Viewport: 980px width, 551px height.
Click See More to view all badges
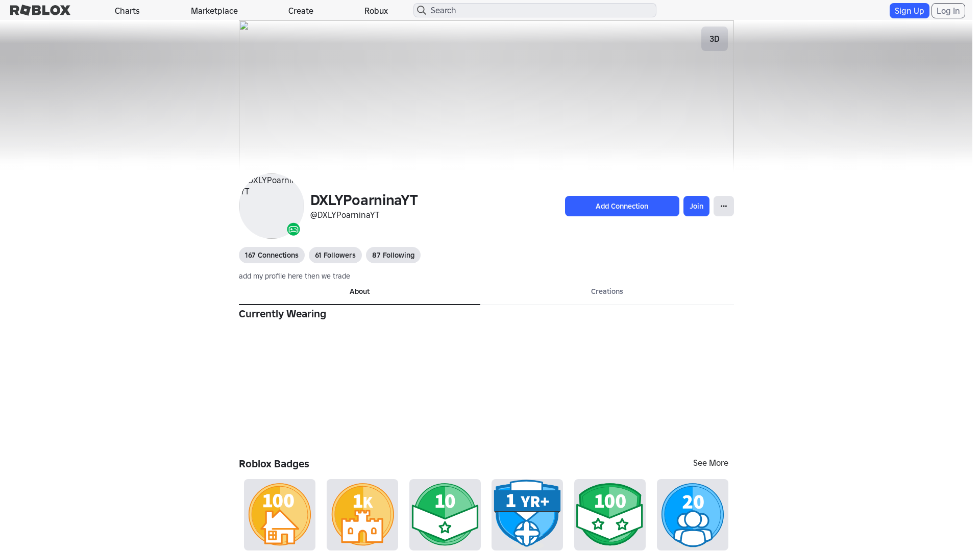(x=710, y=463)
